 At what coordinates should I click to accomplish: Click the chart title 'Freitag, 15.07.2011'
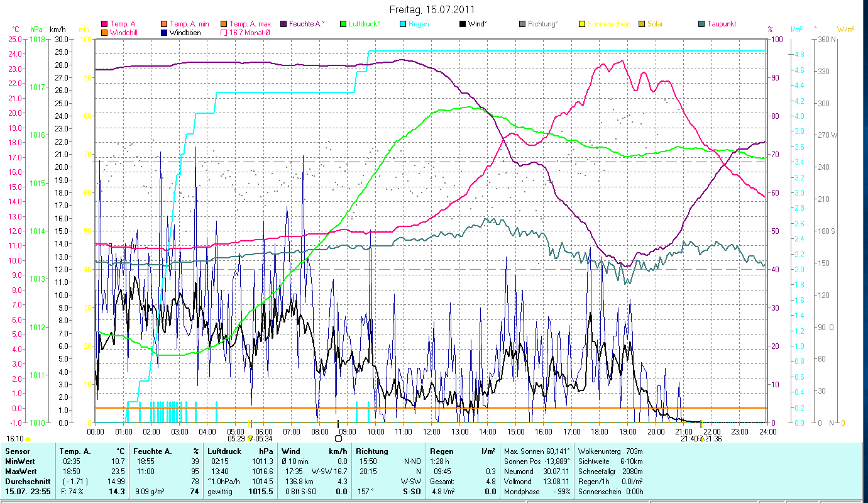click(x=432, y=9)
